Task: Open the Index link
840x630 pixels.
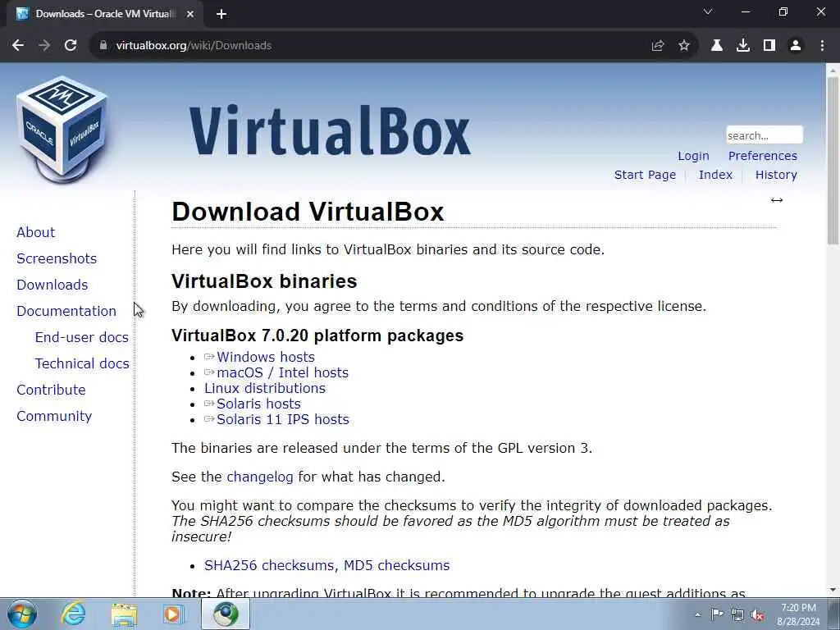Action: pos(715,175)
